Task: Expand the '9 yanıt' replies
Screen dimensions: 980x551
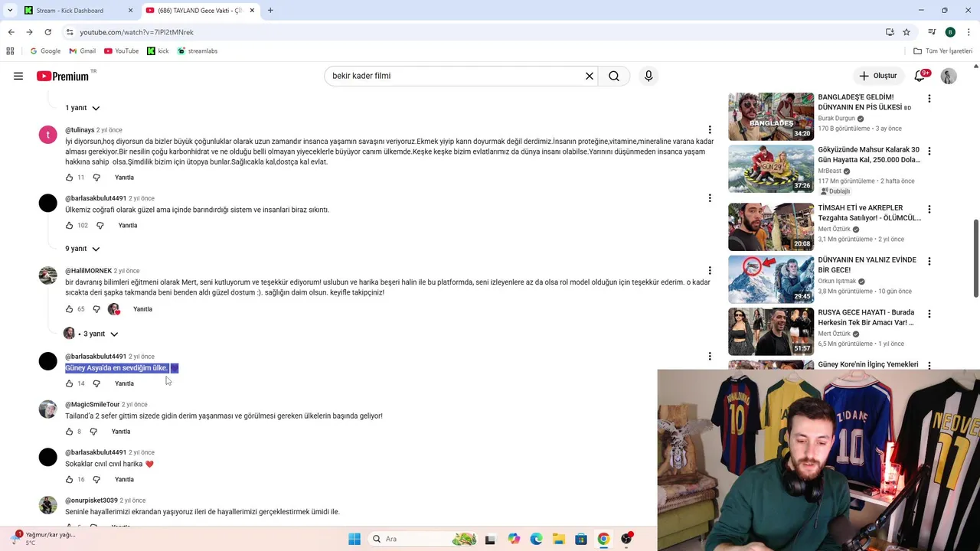Action: click(82, 249)
